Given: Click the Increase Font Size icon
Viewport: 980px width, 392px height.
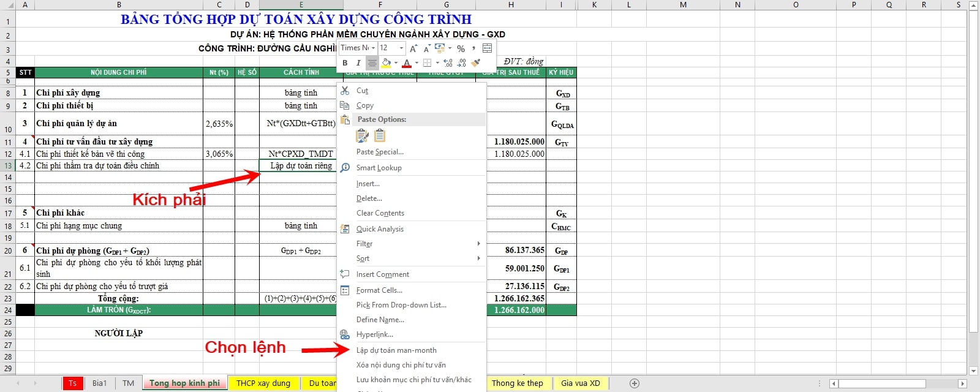Looking at the screenshot, I should tap(413, 48).
